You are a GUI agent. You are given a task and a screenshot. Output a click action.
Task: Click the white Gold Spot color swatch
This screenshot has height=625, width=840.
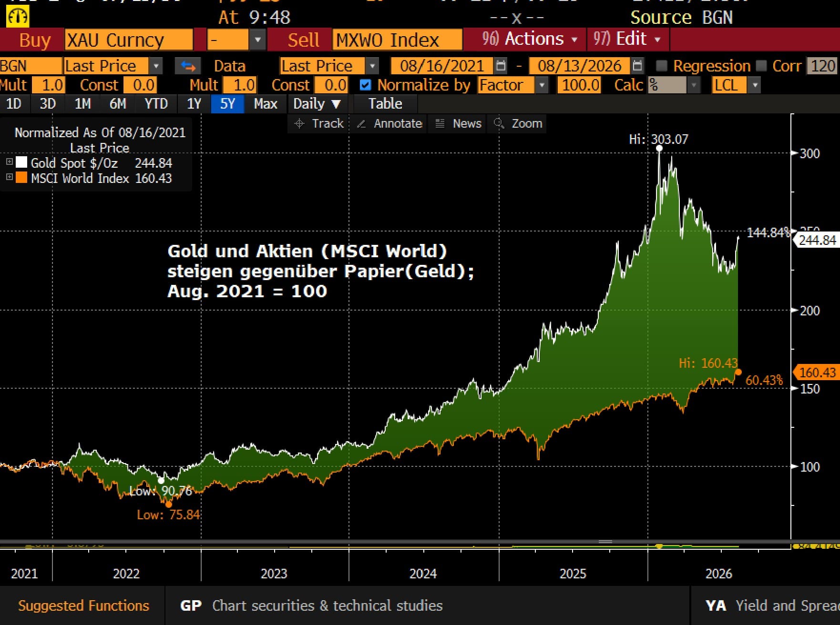point(21,162)
